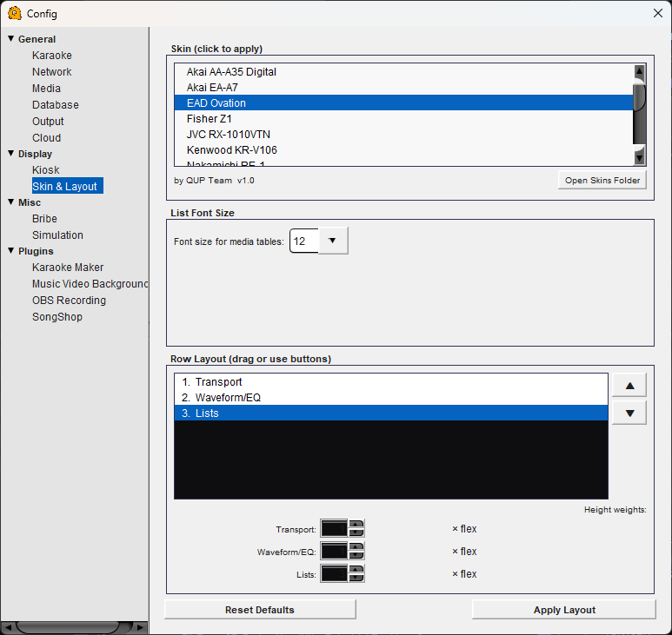This screenshot has width=672, height=635.
Task: Move selected row up with arrow button
Action: 629,386
